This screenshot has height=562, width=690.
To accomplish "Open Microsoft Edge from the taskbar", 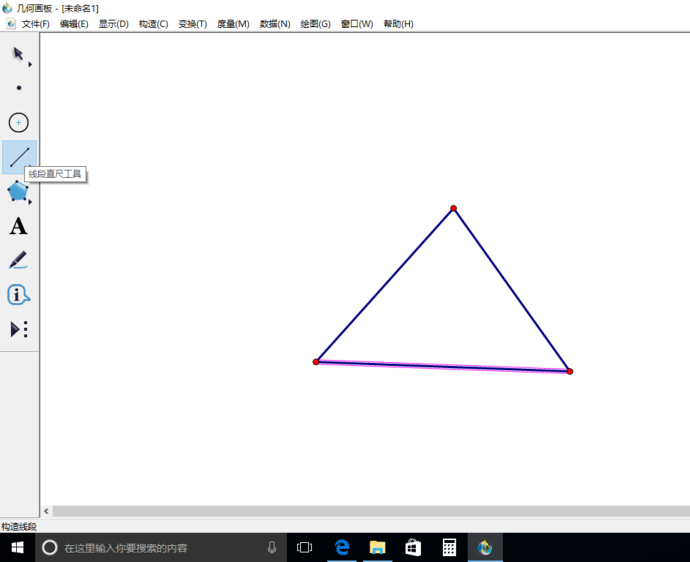I will coord(342,548).
